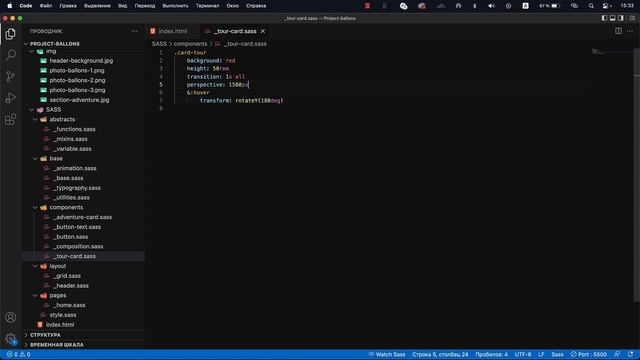The image size is (640, 360).
Task: Click the components breadcrumb segment
Action: pyautogui.click(x=190, y=44)
